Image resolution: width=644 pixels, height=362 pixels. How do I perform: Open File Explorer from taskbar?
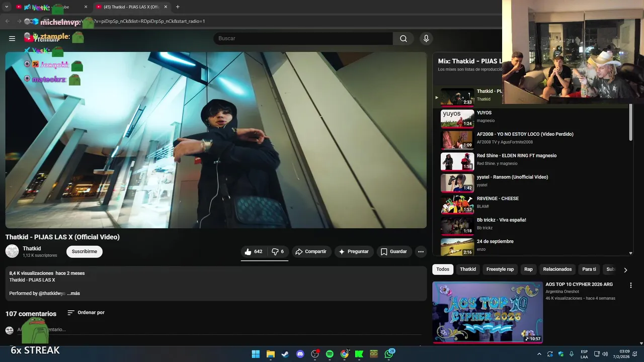(271, 354)
